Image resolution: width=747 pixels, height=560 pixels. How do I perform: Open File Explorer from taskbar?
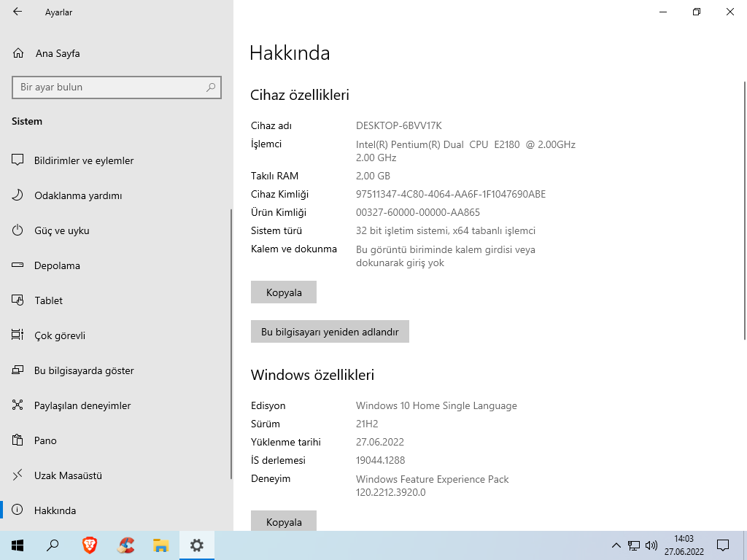pos(161,545)
